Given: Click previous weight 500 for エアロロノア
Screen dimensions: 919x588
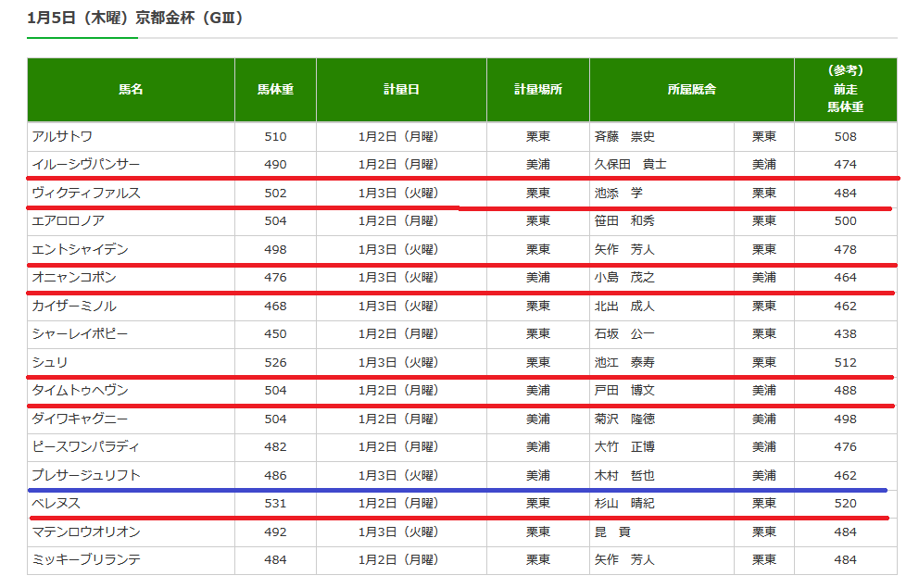Looking at the screenshot, I should click(x=845, y=220).
